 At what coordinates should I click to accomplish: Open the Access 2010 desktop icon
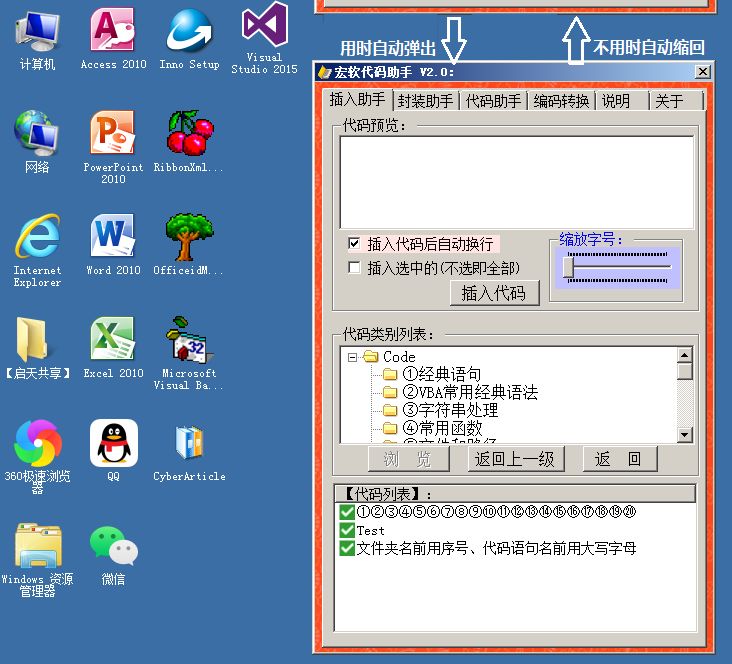113,32
